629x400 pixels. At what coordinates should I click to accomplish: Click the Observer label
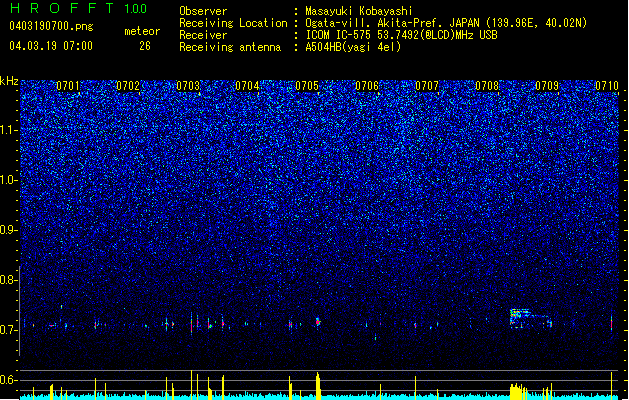click(x=203, y=11)
